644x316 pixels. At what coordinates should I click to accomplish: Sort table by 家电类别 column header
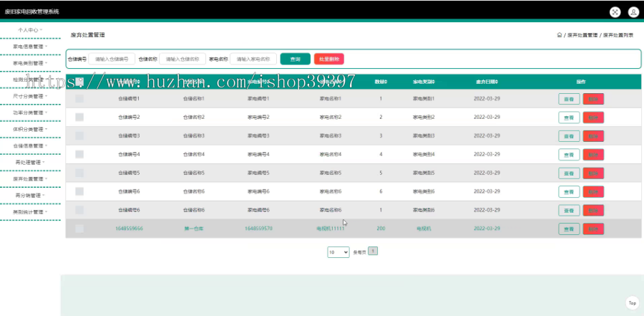tap(424, 82)
